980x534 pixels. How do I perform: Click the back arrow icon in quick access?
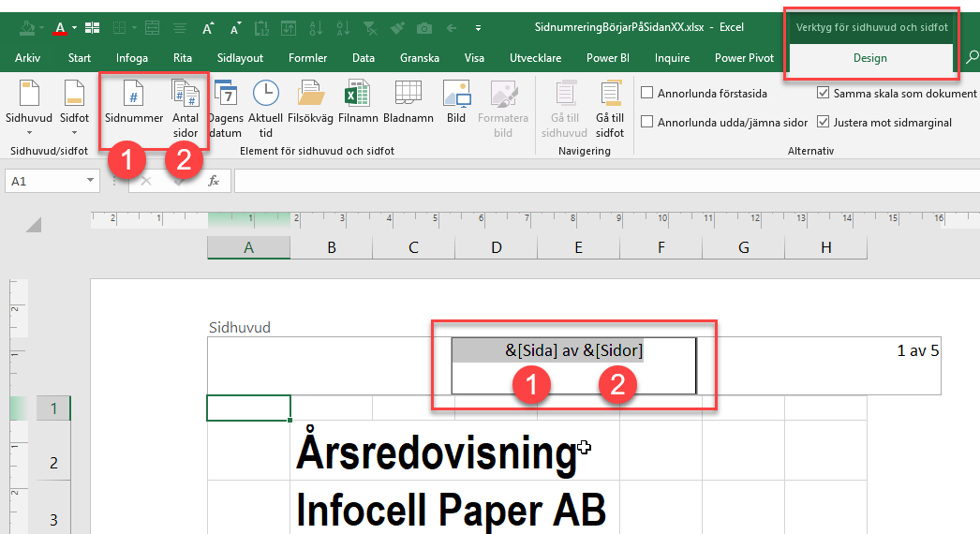(x=452, y=27)
